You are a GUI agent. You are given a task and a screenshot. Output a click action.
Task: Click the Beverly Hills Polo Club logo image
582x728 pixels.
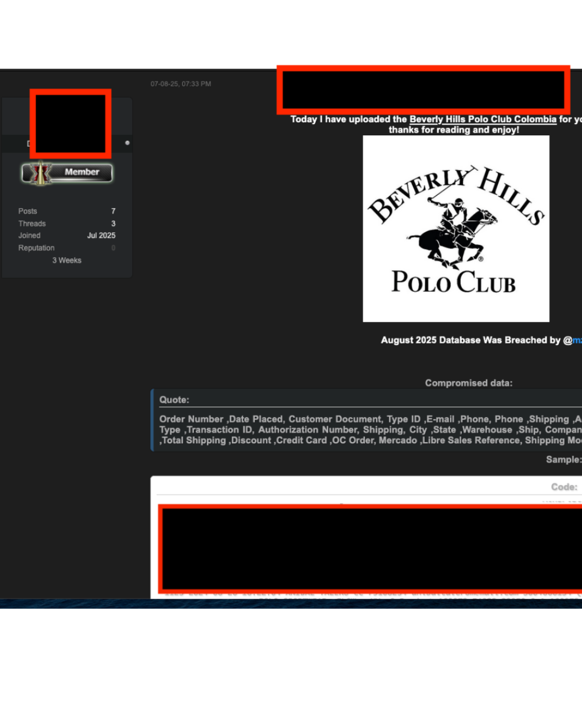(x=456, y=229)
